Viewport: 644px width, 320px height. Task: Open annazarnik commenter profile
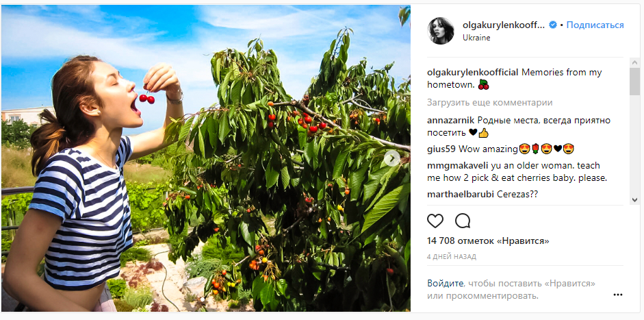coord(452,121)
